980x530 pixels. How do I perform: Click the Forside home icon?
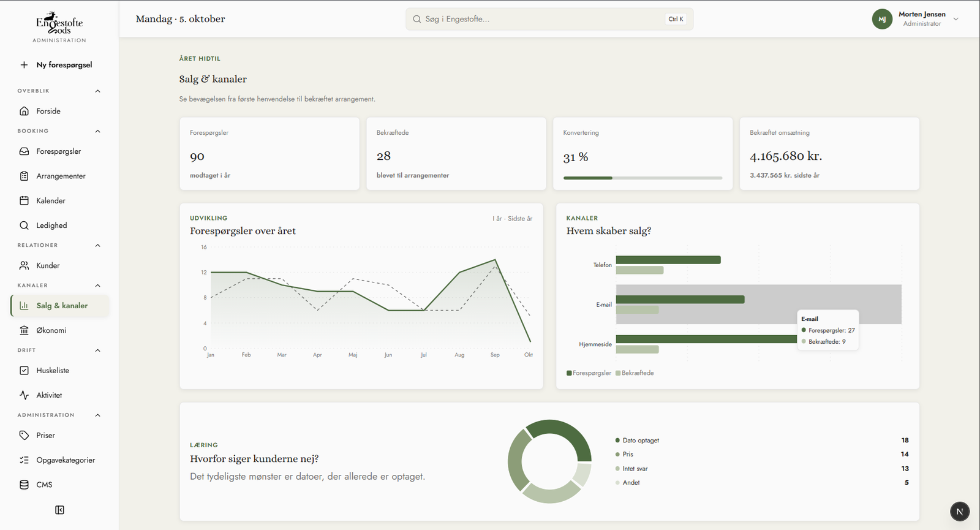[24, 111]
